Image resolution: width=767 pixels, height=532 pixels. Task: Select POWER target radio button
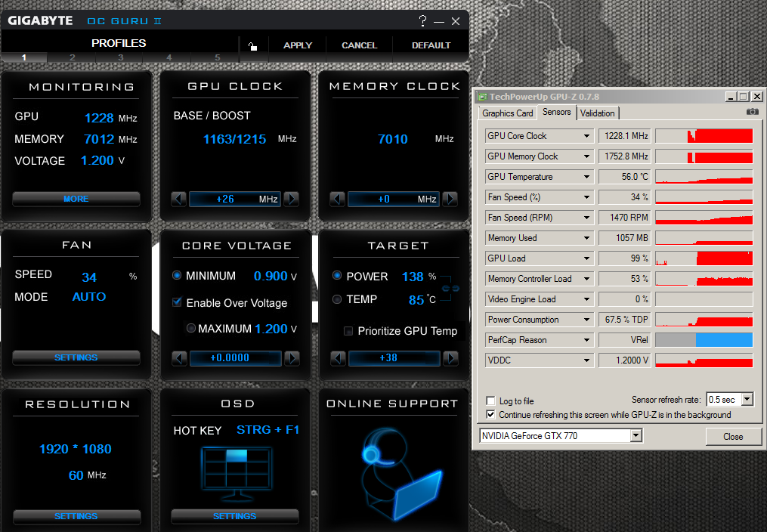(x=337, y=275)
